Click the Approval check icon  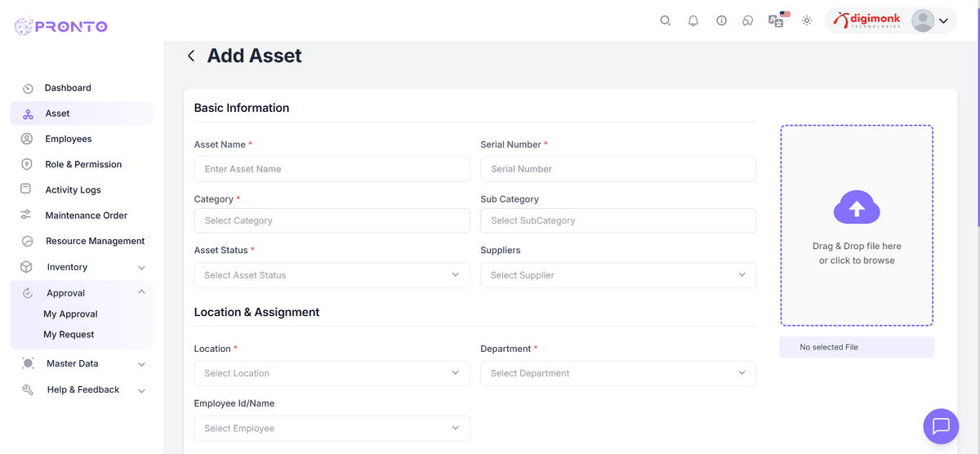click(28, 293)
